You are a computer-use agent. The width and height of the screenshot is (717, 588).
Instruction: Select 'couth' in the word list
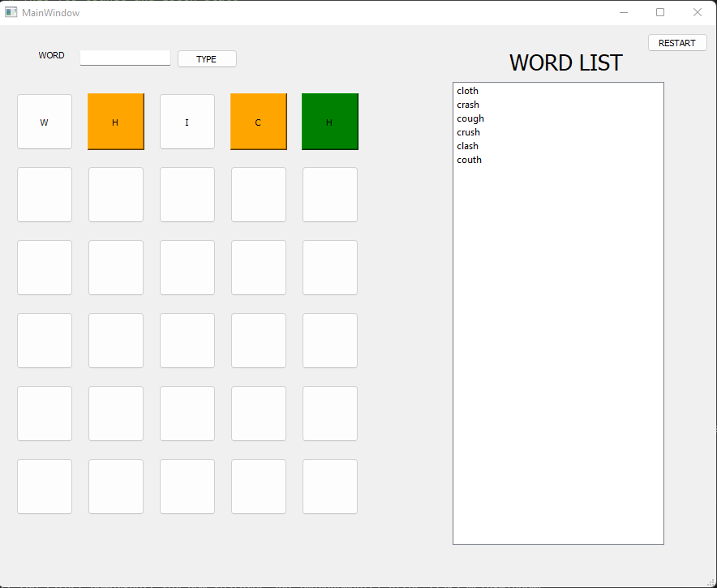(x=469, y=159)
